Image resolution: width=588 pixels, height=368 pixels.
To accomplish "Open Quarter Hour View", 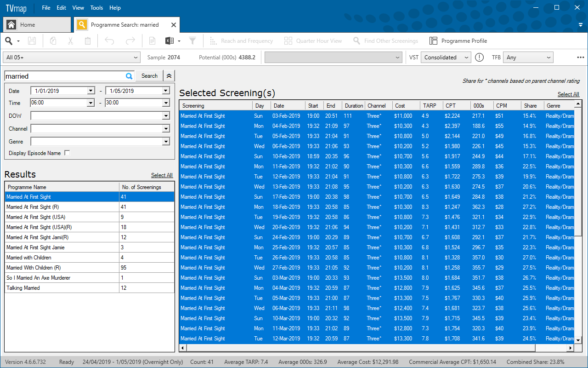I will 313,41.
